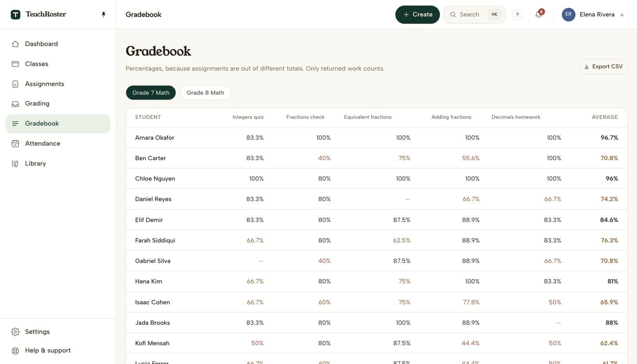Select student Gabriel Silva

pyautogui.click(x=153, y=261)
